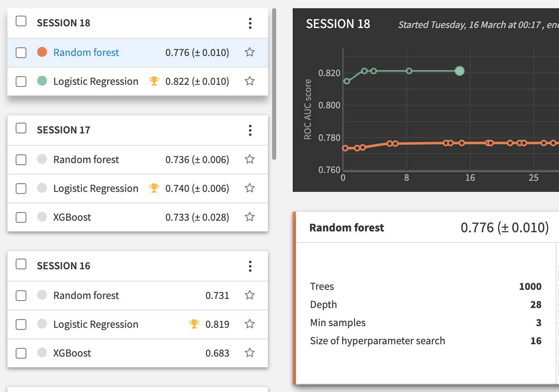
Task: Click the trophy icon on Session 17 Logistic Regression
Action: (x=154, y=188)
